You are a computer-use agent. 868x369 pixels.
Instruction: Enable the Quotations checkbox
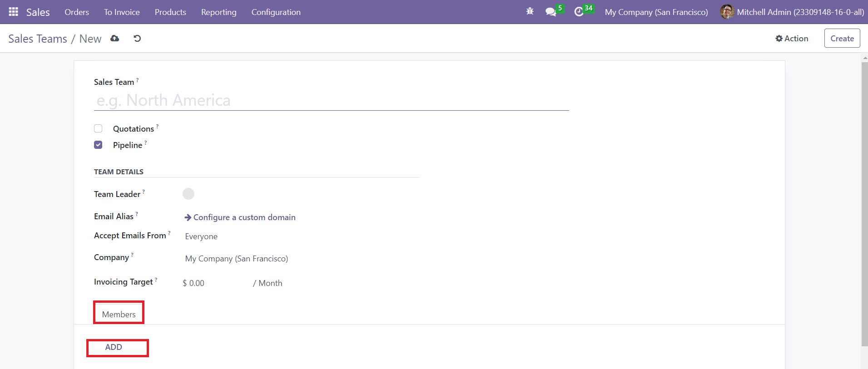click(98, 128)
